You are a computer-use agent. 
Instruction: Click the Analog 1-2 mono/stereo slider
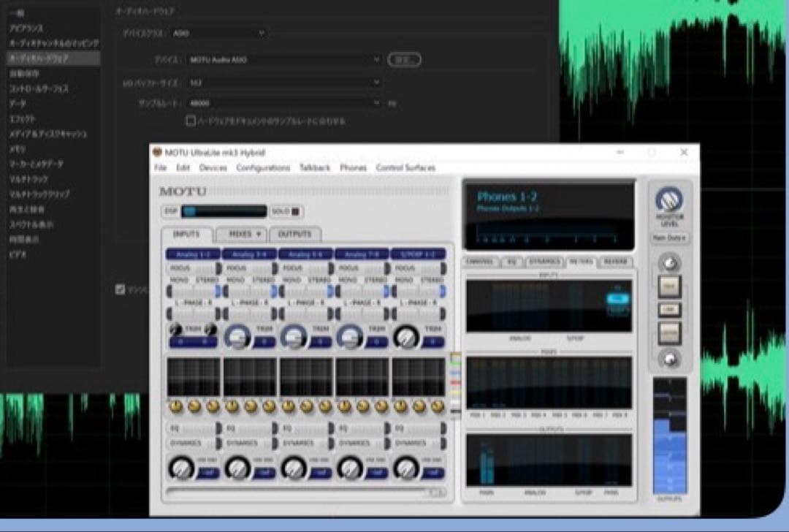pos(193,291)
